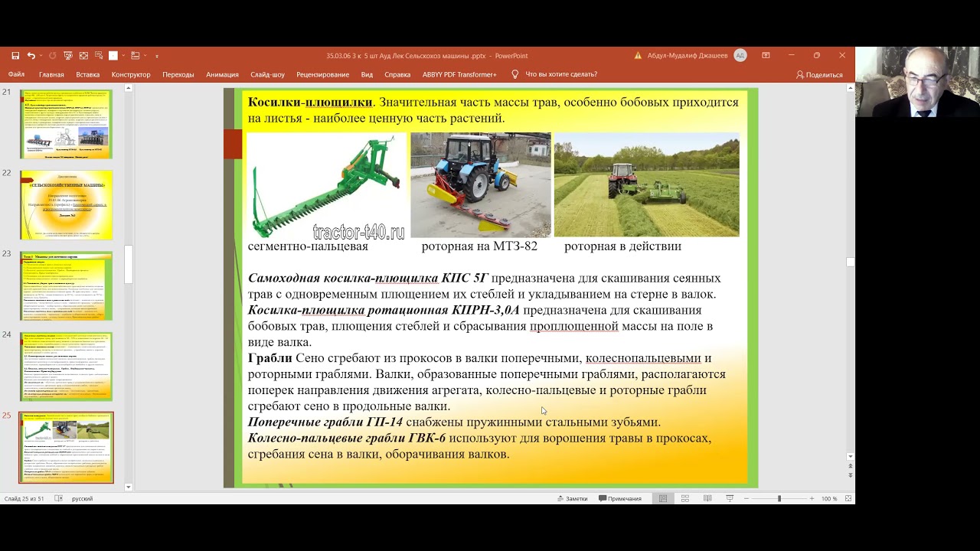Click 'Слайд 25 из 51' status indicator
Screen dimensions: 980x551
point(24,499)
